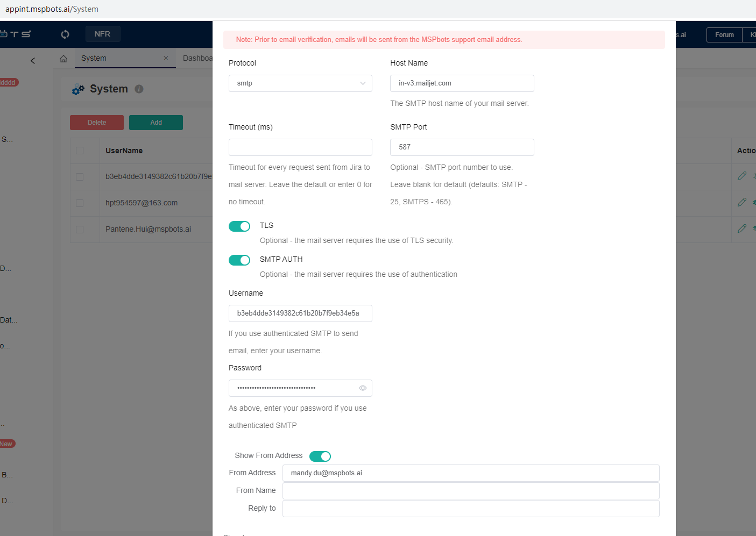Click edit pencil for Pantene.Hui@mspbots.ai row
Screen dimensions: 756x536
741,228
